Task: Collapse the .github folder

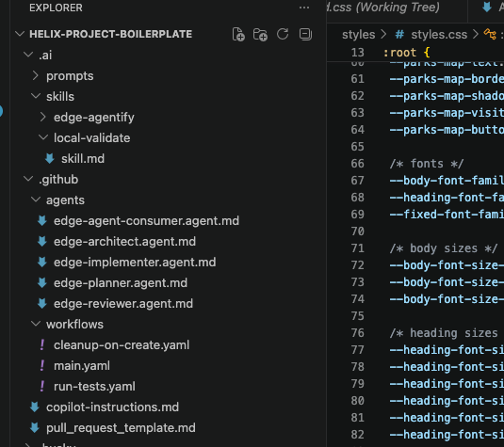Action: [x=28, y=179]
